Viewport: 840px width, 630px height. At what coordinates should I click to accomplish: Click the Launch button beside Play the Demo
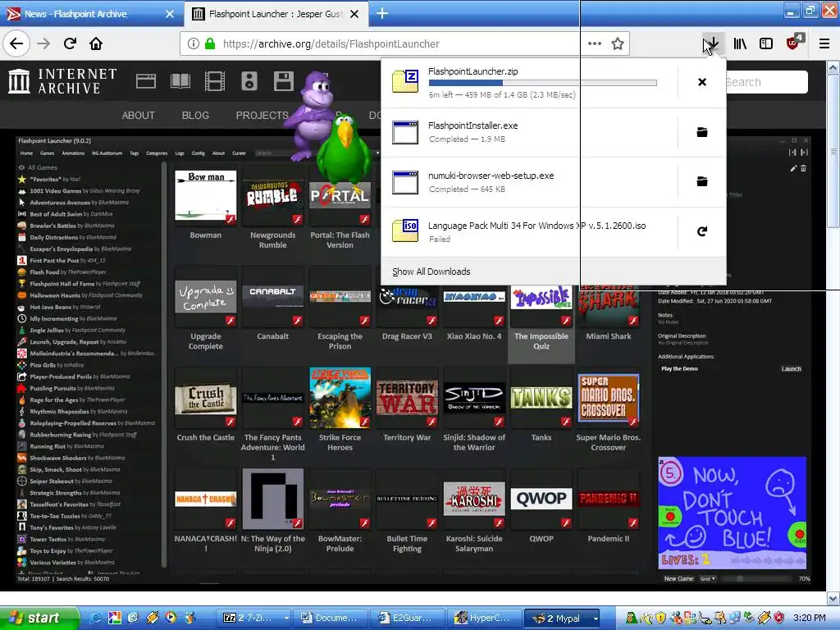[x=791, y=368]
